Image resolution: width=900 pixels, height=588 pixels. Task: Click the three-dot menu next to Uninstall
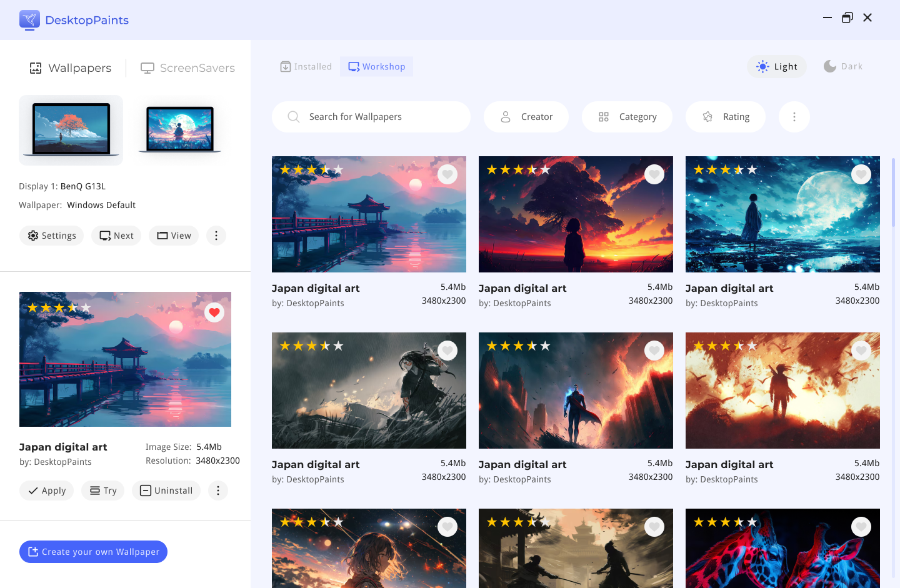click(x=218, y=491)
